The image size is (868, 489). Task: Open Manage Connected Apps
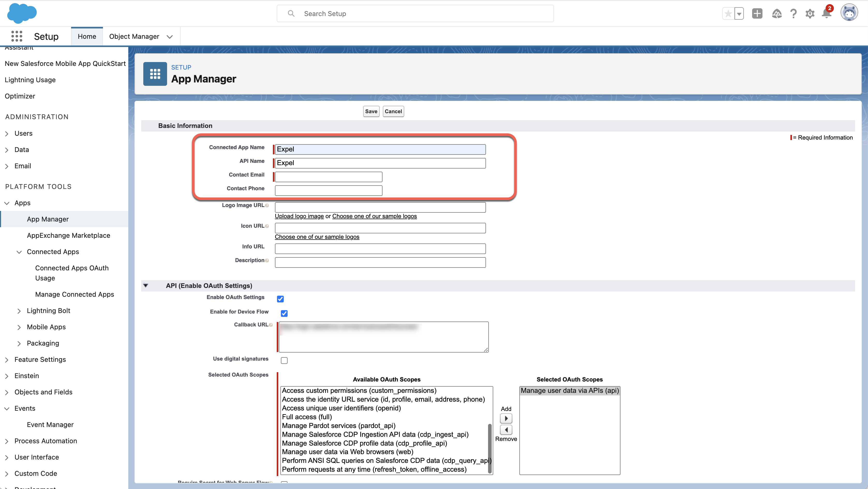point(74,294)
